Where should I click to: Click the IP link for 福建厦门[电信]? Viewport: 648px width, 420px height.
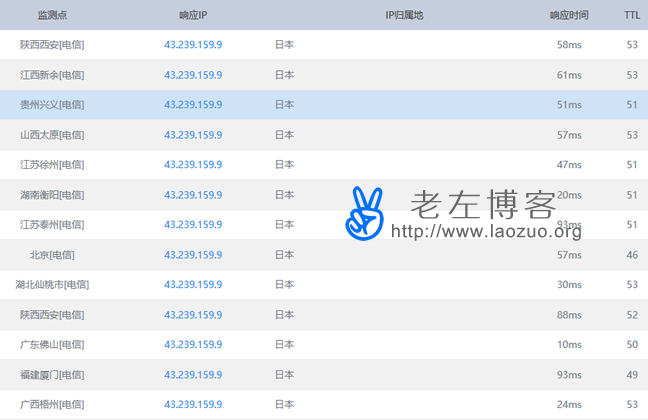point(193,375)
